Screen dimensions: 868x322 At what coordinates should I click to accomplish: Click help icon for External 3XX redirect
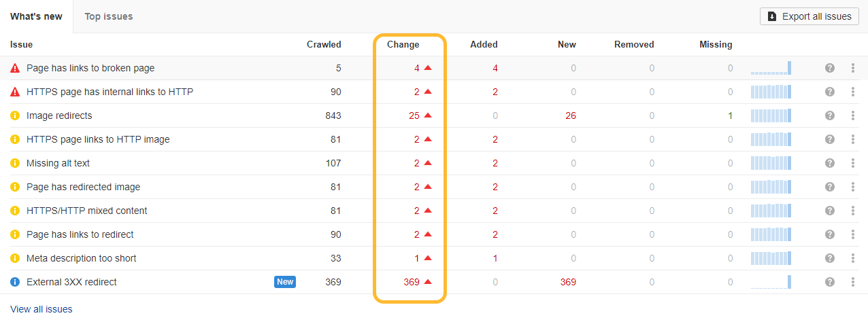coord(829,282)
